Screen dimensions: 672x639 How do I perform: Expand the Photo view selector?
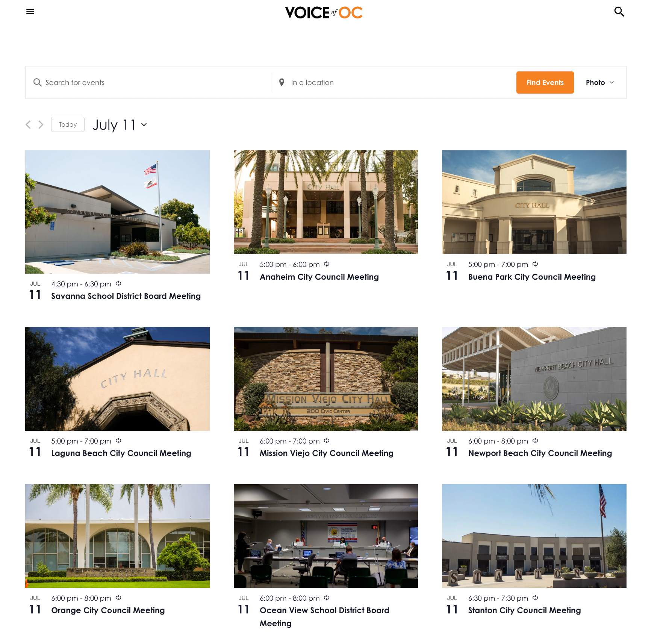[600, 82]
